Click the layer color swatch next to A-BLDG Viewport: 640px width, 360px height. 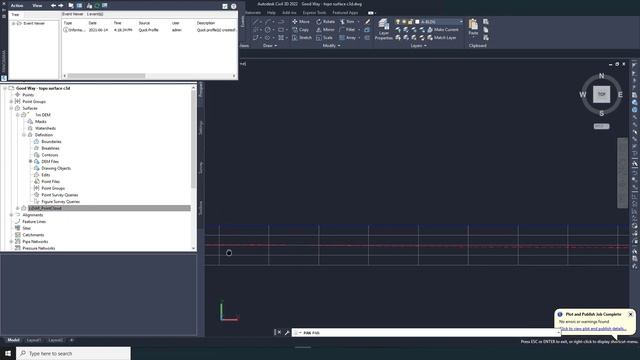click(x=417, y=22)
